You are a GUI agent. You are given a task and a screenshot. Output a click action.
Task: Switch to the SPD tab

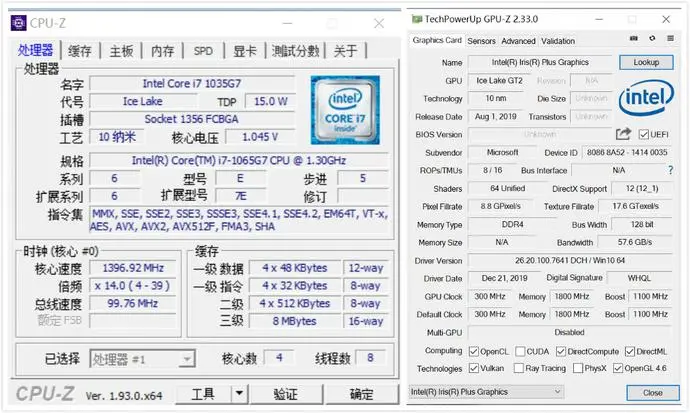point(203,51)
